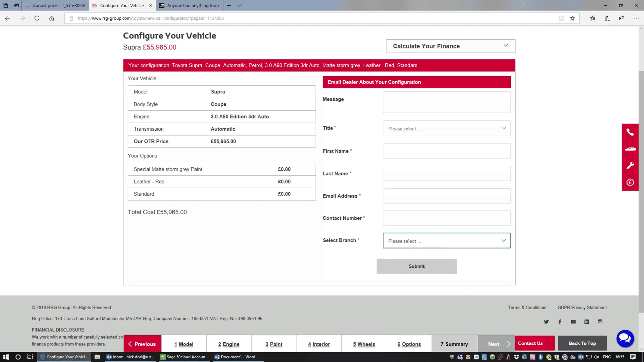Click the Contact Number field
This screenshot has width=644, height=362.
(447, 218)
